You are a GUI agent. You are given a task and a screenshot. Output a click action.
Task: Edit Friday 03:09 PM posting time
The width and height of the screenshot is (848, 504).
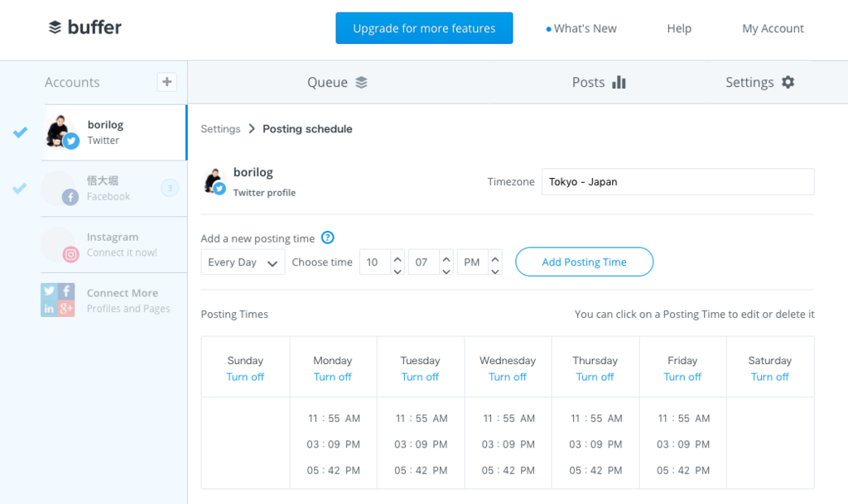[x=683, y=444]
